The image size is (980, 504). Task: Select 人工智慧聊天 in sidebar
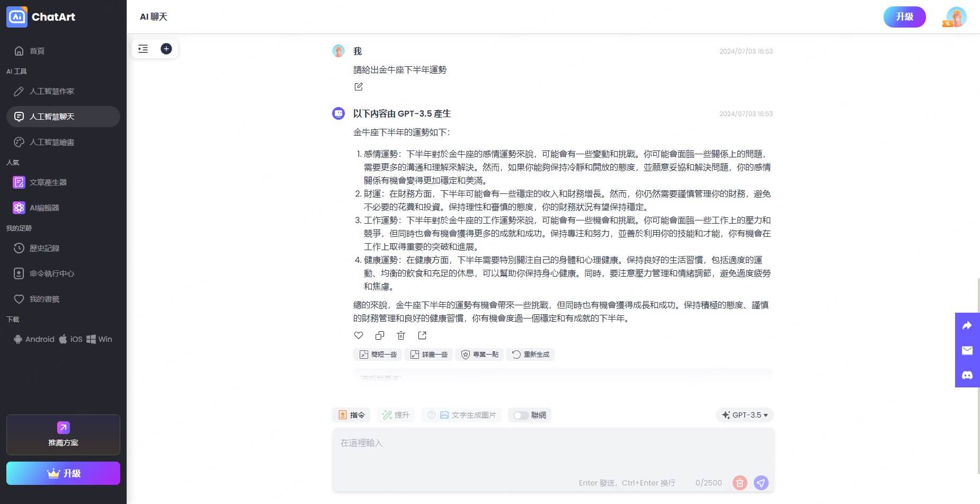pyautogui.click(x=63, y=117)
